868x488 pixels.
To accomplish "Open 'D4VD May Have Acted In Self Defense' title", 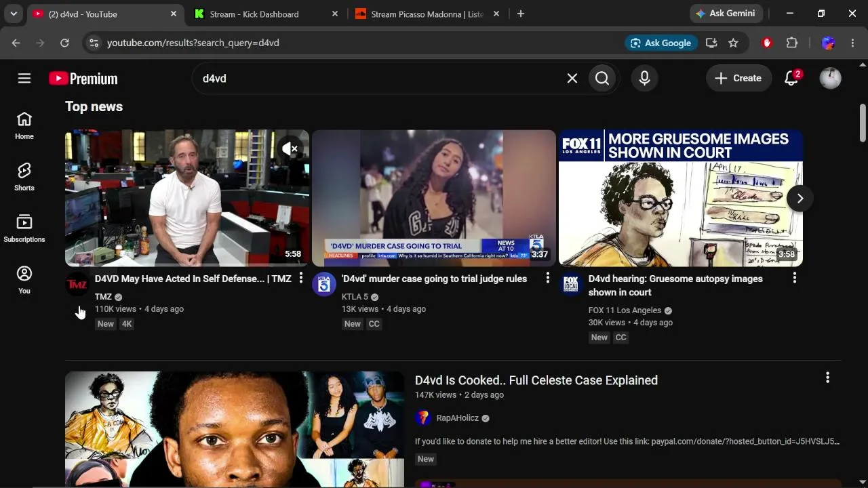I will pos(193,279).
